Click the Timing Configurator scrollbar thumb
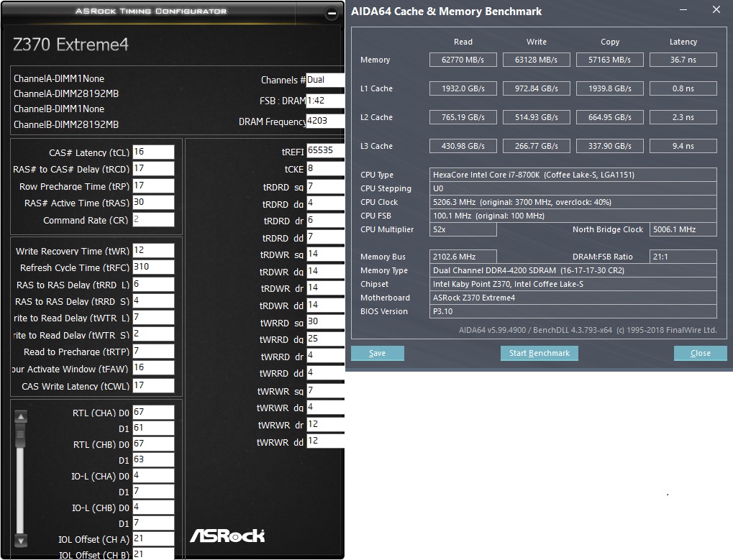 coord(21,436)
